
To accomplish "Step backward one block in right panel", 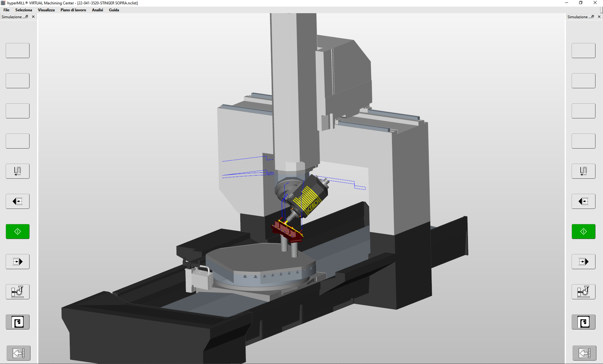I will tap(584, 201).
